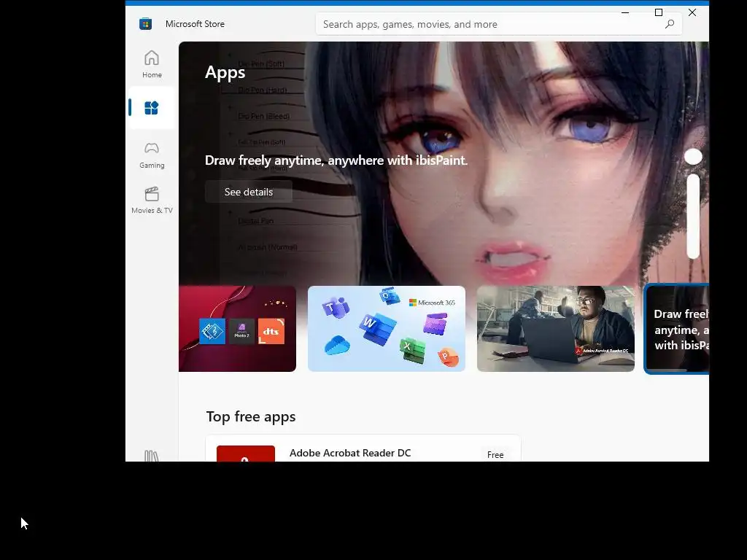Close the Microsoft Store window
Viewport: 747px width, 560px height.
692,13
